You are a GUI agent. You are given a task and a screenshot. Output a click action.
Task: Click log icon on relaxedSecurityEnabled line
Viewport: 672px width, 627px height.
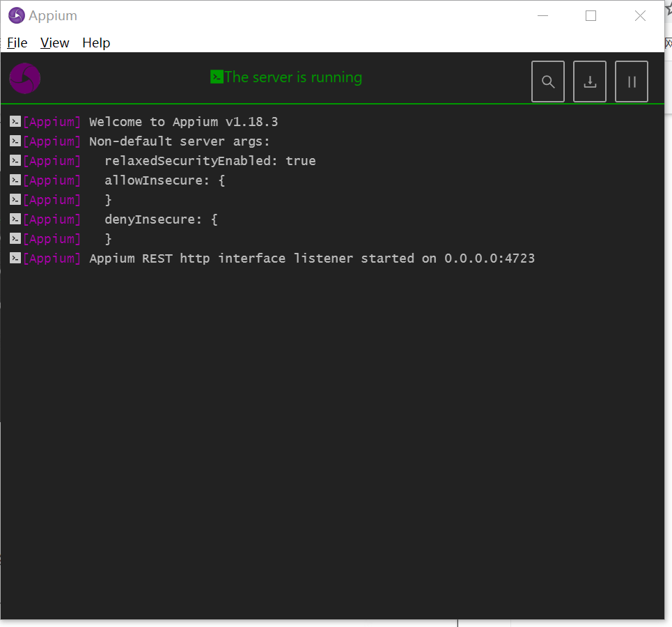(x=15, y=160)
